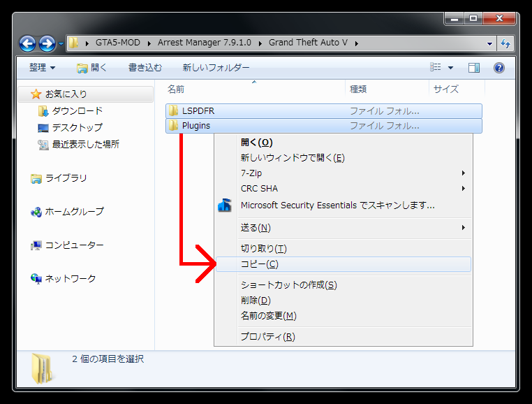This screenshot has height=404, width=532.
Task: Select コンピューター in navigation pane
Action: point(74,245)
